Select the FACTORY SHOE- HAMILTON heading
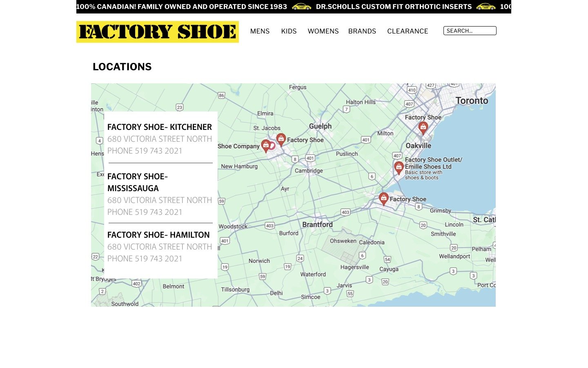 [158, 235]
